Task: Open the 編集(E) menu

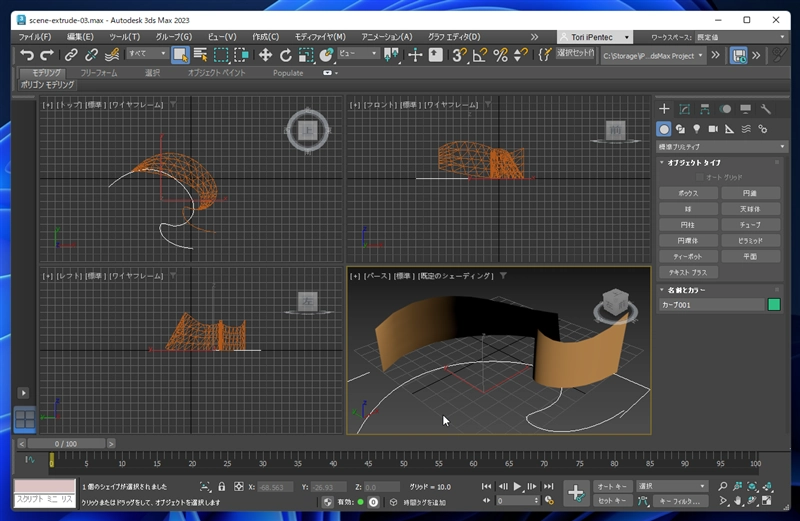Action: (x=80, y=37)
